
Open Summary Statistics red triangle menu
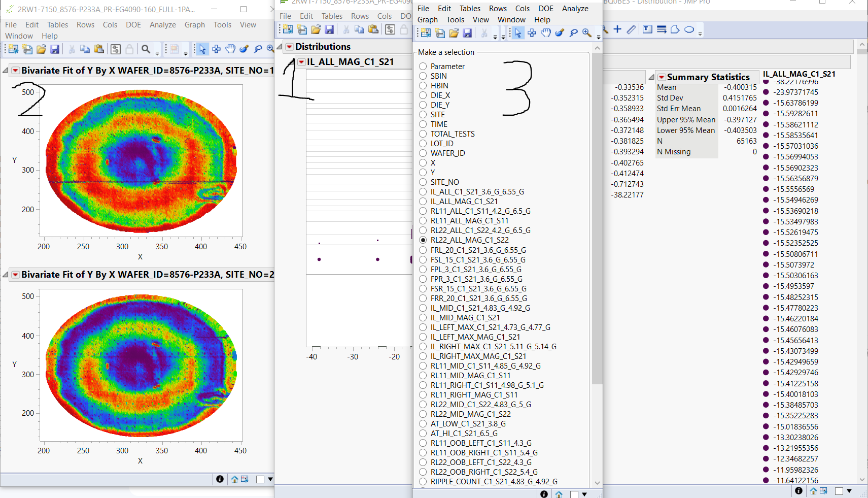(x=662, y=77)
